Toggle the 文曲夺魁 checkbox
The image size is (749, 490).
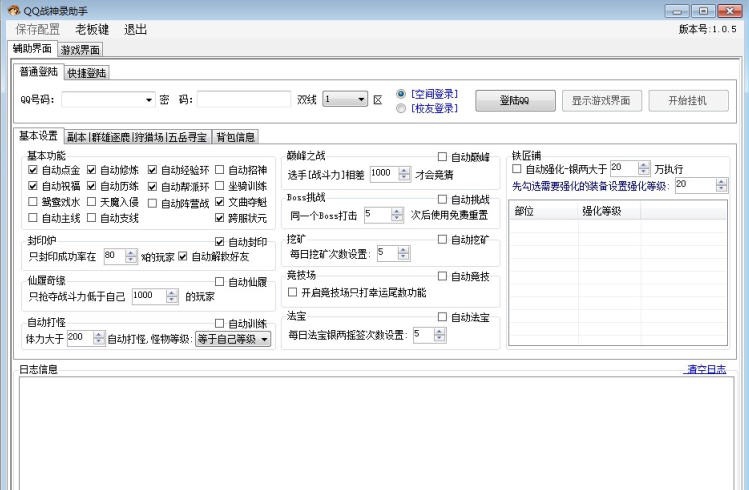tap(220, 202)
